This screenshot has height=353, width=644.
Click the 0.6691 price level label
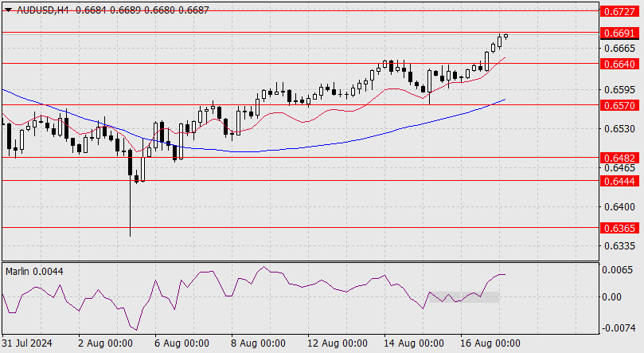[620, 33]
